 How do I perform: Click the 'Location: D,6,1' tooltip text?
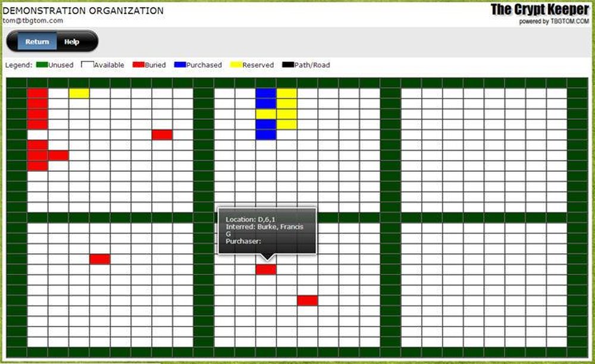[250, 219]
